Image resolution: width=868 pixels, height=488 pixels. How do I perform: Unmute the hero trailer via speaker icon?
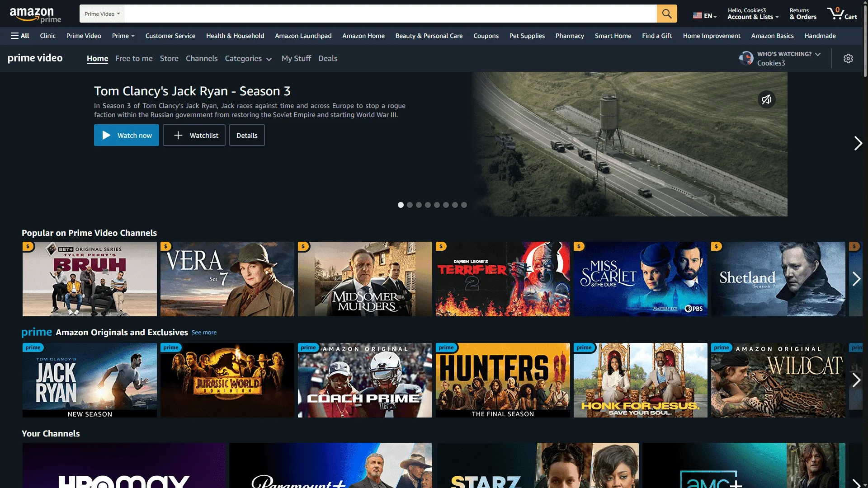(x=766, y=99)
